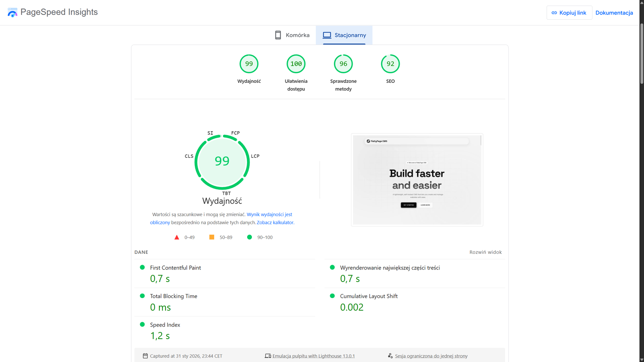This screenshot has width=644, height=362.
Task: Click the calendar icon next to Captured at
Action: click(x=145, y=356)
